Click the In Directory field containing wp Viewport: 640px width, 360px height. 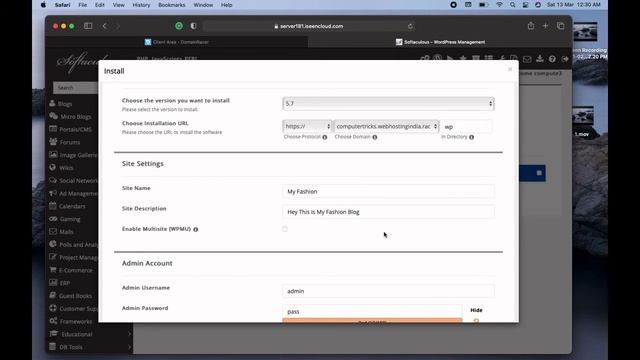coord(467,127)
